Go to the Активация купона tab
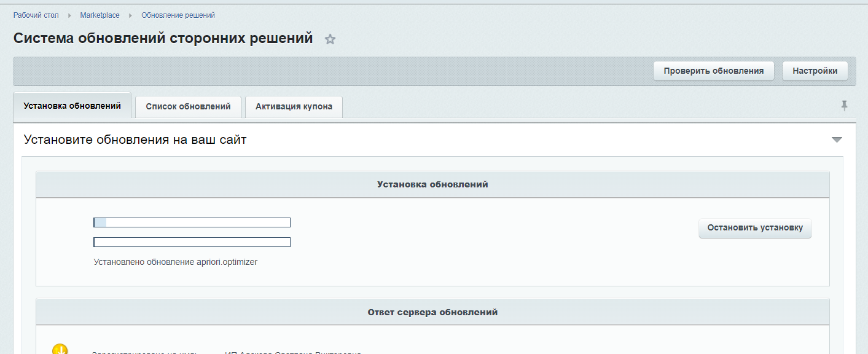This screenshot has height=354, width=868. point(294,106)
